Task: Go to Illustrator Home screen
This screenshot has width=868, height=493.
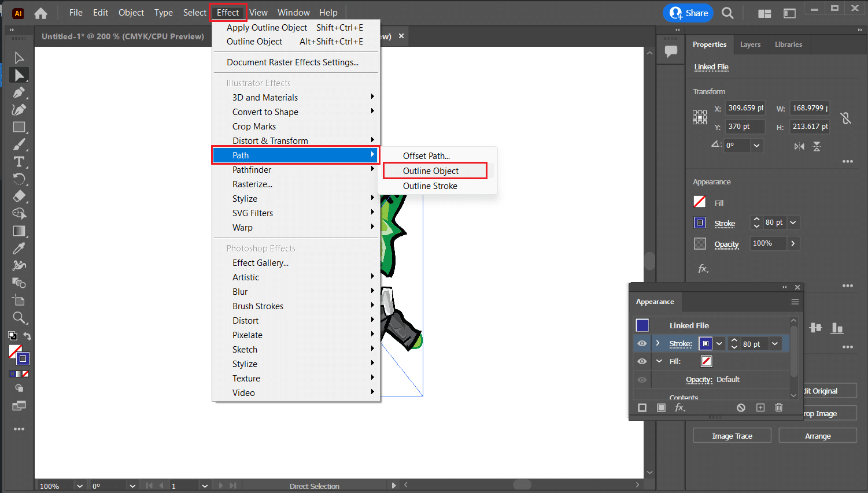Action: (40, 13)
